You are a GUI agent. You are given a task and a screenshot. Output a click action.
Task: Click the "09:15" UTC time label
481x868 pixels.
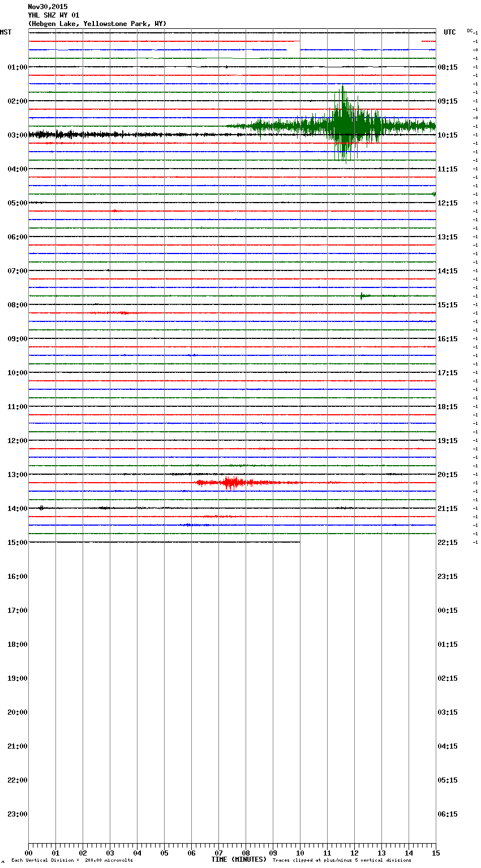tap(448, 101)
